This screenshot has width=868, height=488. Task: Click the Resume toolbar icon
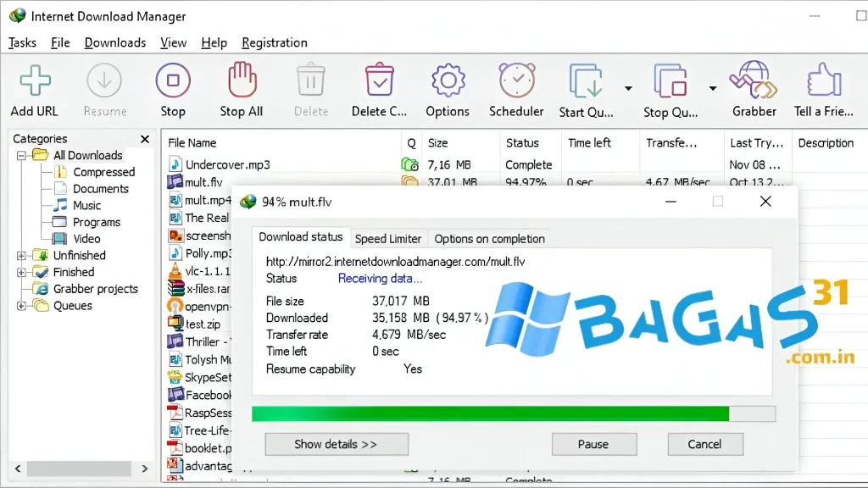point(104,80)
